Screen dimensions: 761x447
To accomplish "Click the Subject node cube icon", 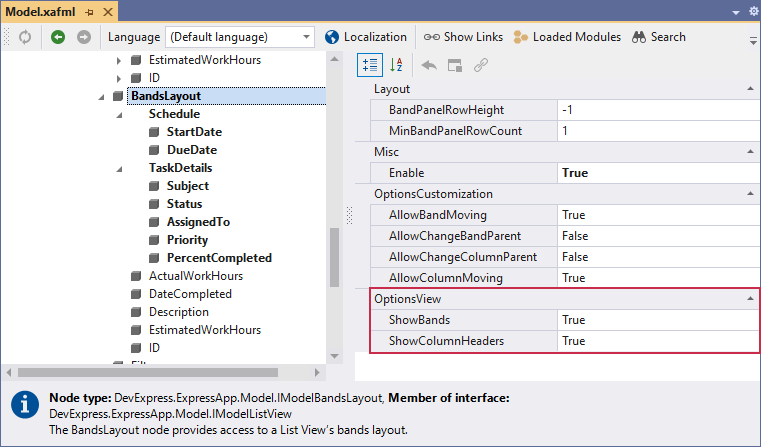I will [154, 186].
